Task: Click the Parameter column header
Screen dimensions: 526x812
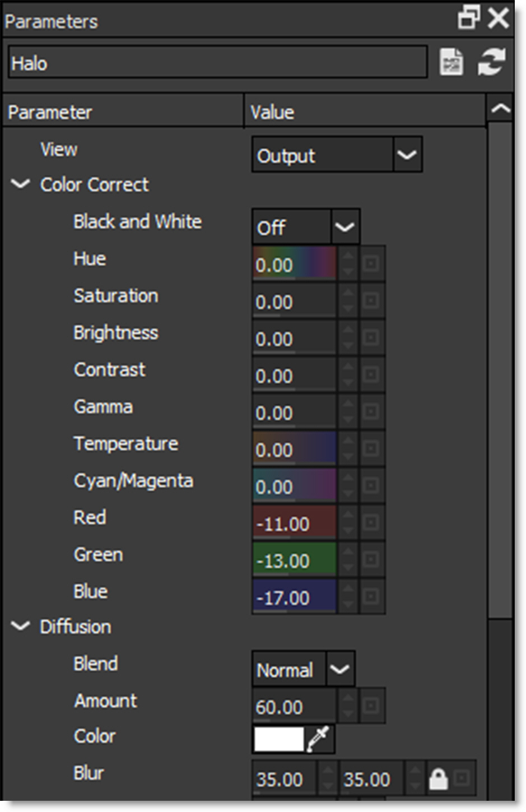Action: 123,112
